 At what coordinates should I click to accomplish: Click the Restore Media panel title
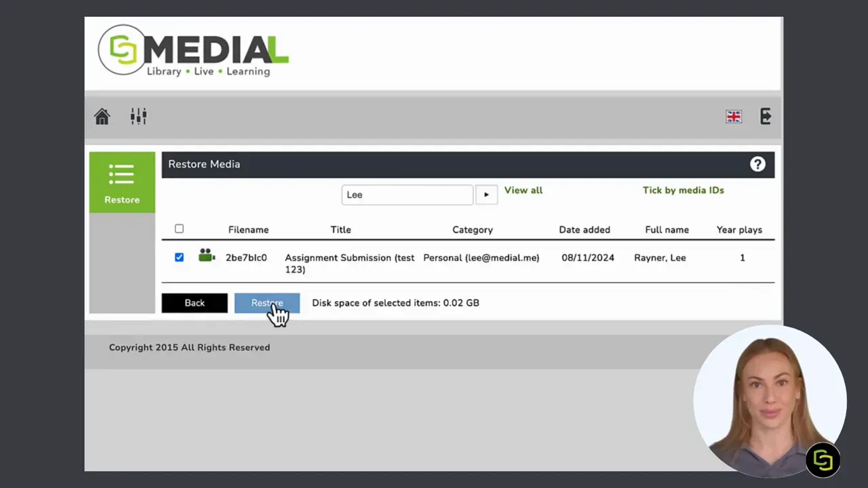pos(204,164)
